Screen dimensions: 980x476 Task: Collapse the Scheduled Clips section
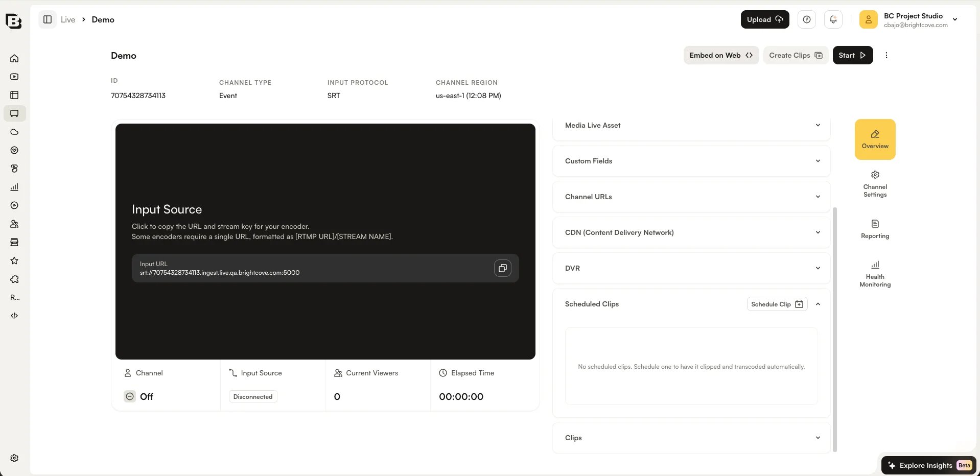point(818,304)
